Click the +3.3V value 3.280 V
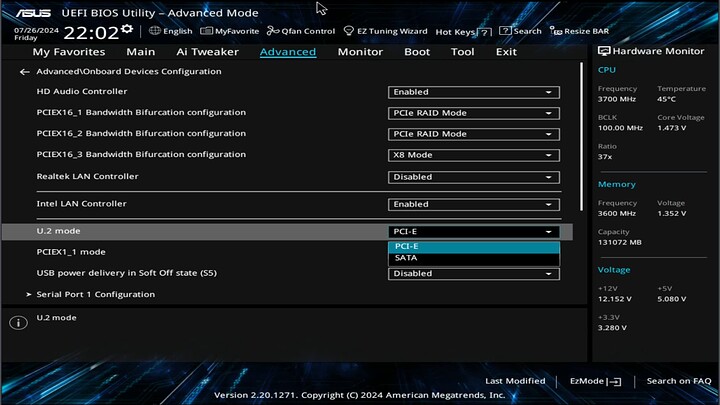Viewport: 720px width, 405px height. click(612, 328)
